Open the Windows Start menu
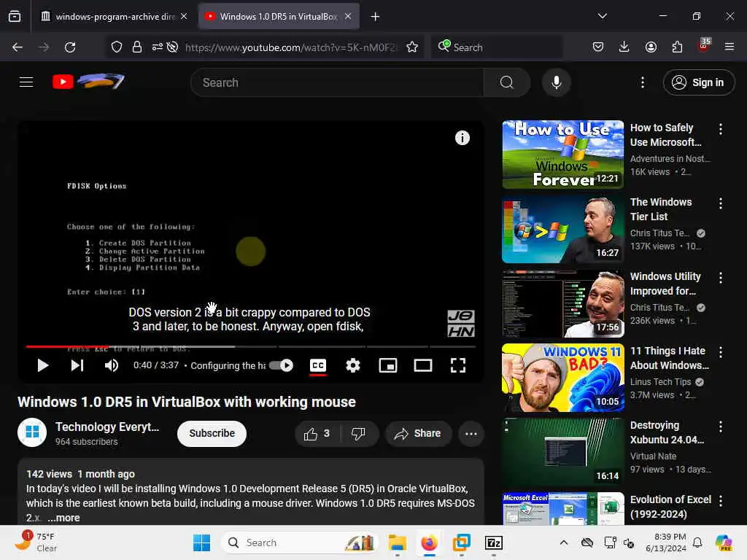 click(201, 542)
